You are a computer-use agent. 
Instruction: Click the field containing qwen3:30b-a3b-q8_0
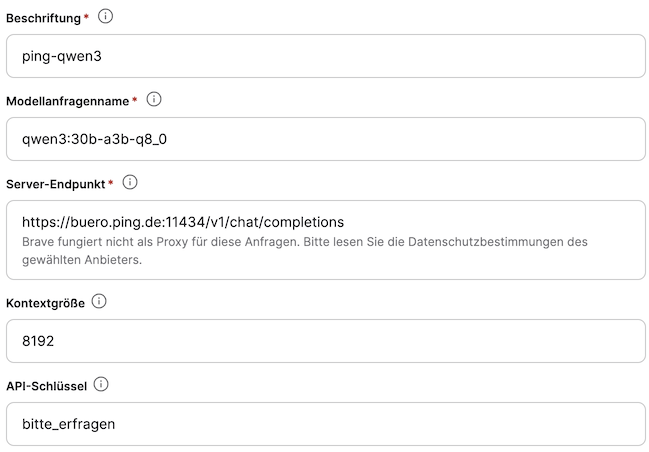tap(325, 139)
